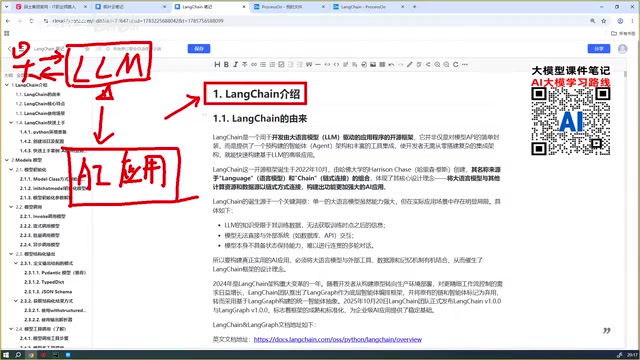Insert an image into the note
Image resolution: width=640 pixels, height=360 pixels.
click(x=373, y=64)
